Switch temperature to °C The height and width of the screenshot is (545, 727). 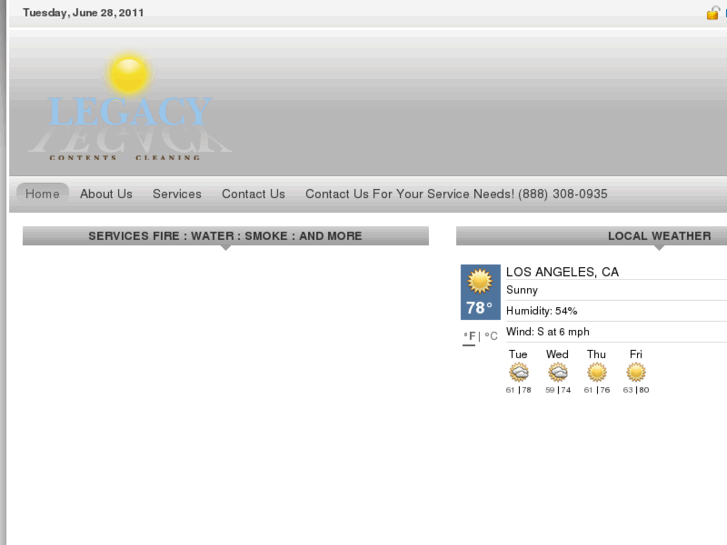(x=491, y=336)
